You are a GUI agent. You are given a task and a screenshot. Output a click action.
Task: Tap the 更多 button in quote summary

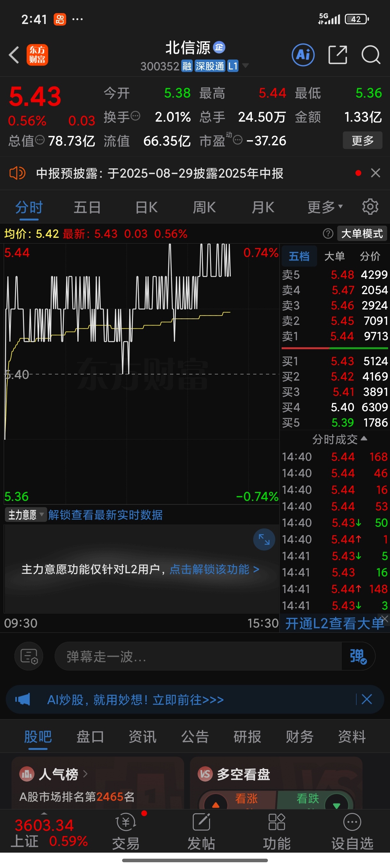[363, 140]
